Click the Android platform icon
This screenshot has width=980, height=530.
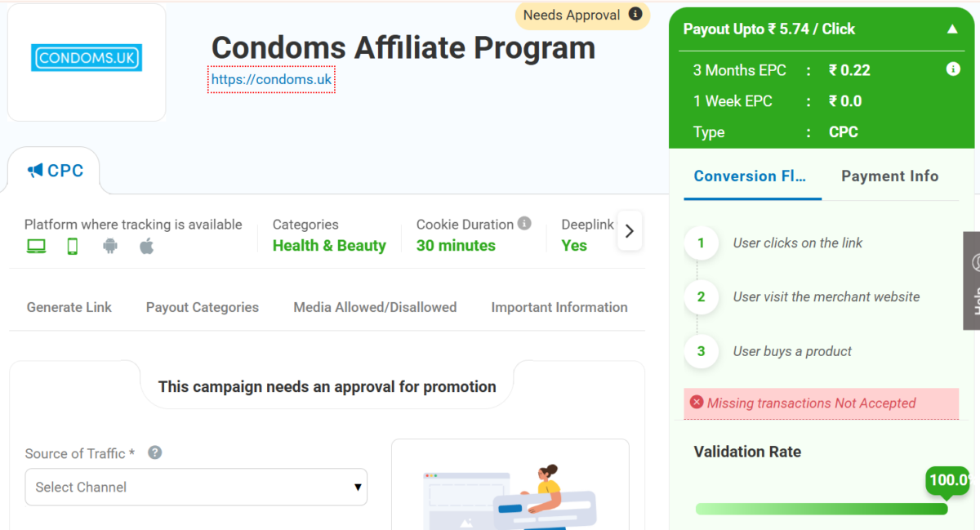click(x=110, y=246)
